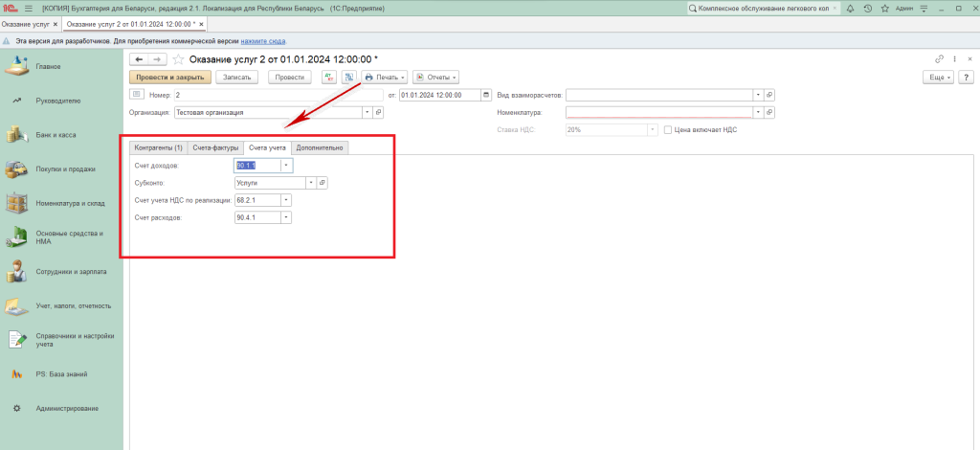This screenshot has width=980, height=450.
Task: Open calendar picker next to date field
Action: pyautogui.click(x=484, y=95)
